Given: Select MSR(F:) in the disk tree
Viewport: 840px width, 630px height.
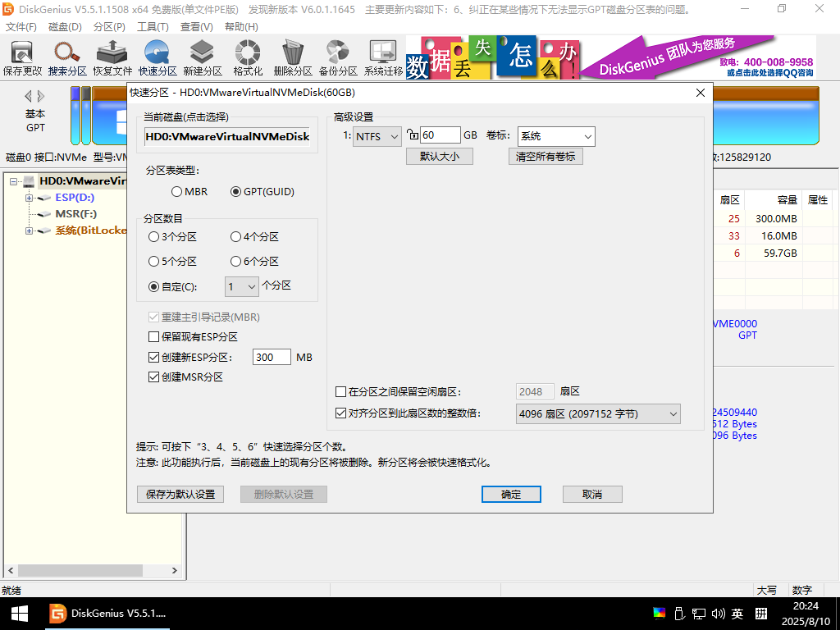Looking at the screenshot, I should click(x=75, y=214).
